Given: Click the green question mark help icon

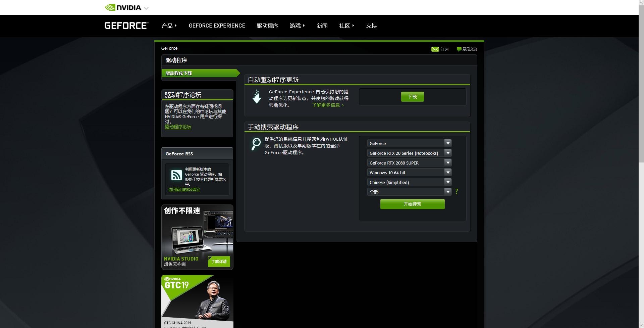Looking at the screenshot, I should click(x=457, y=191).
